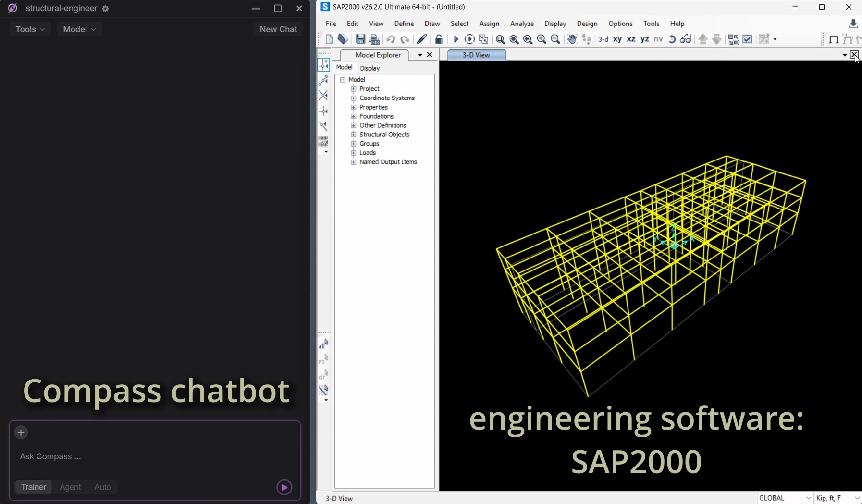Click the Redo arrow in SAP2000 toolbar
Viewport: 862px width, 504px height.
point(405,39)
